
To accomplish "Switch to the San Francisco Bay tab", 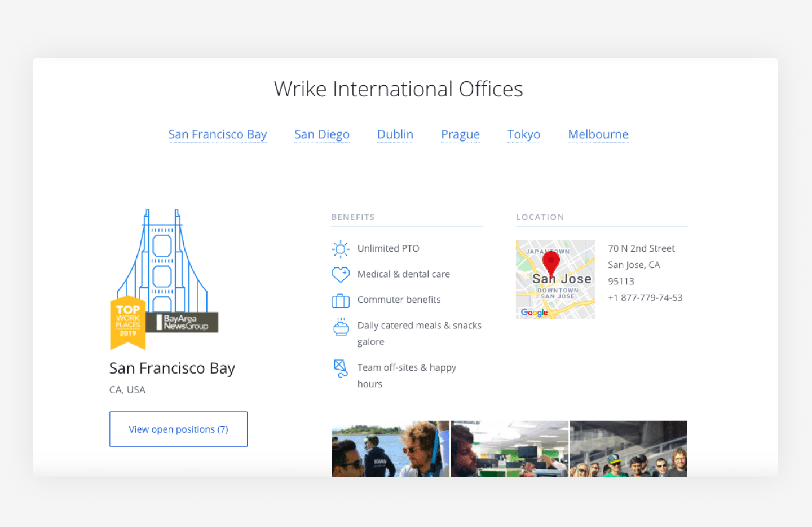I will [x=218, y=134].
